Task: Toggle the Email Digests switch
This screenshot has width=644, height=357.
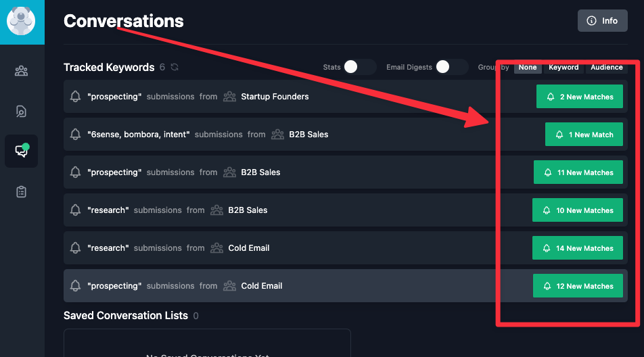Action: pyautogui.click(x=452, y=67)
